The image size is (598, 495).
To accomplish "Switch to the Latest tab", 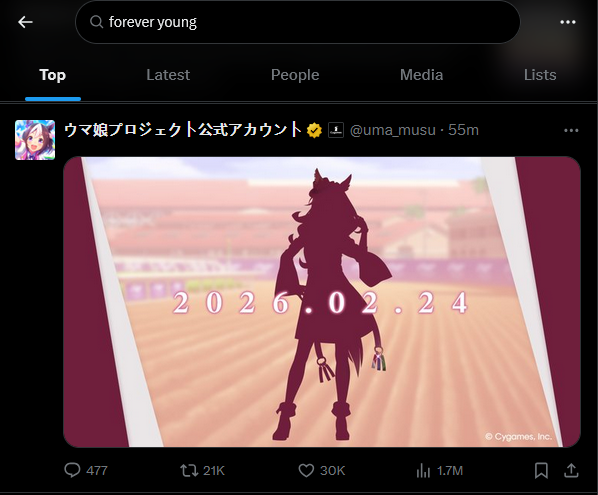I will 168,75.
